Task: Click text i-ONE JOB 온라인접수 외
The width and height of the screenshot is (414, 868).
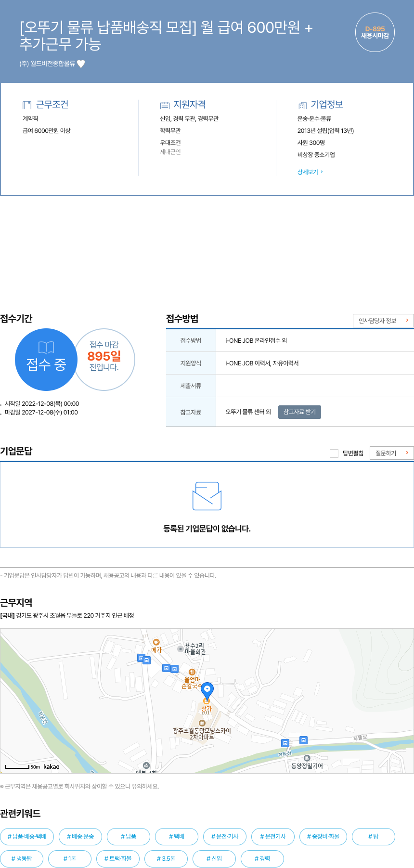Action: [x=256, y=340]
